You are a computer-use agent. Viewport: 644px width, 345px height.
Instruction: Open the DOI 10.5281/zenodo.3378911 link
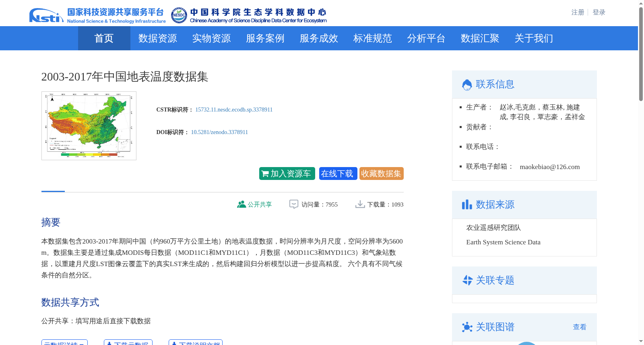click(x=219, y=132)
